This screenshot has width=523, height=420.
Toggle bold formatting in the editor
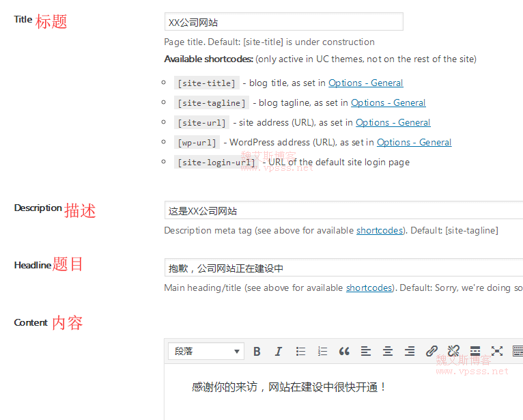pyautogui.click(x=257, y=351)
